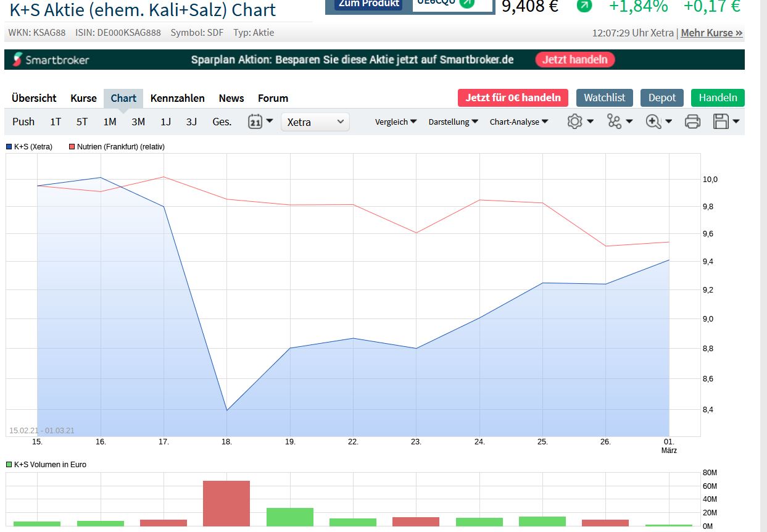Image resolution: width=767 pixels, height=532 pixels.
Task: Click the green volume bar for the 19th
Action: click(289, 517)
